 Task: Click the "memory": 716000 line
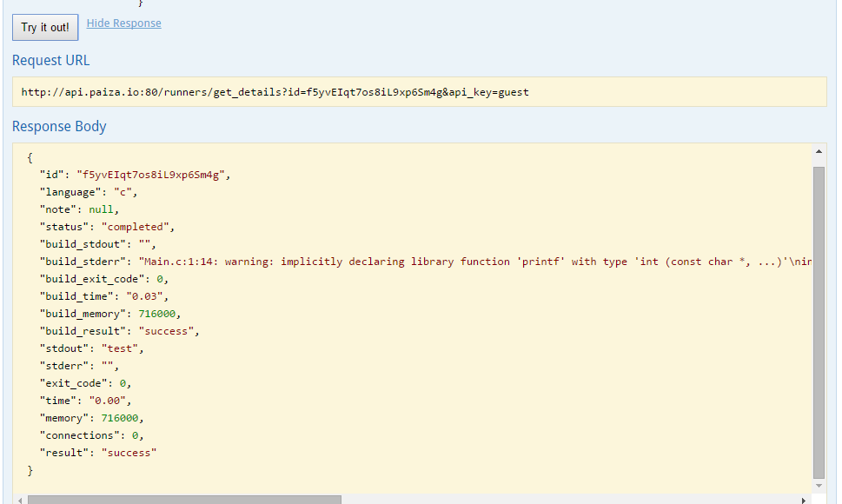pos(92,418)
